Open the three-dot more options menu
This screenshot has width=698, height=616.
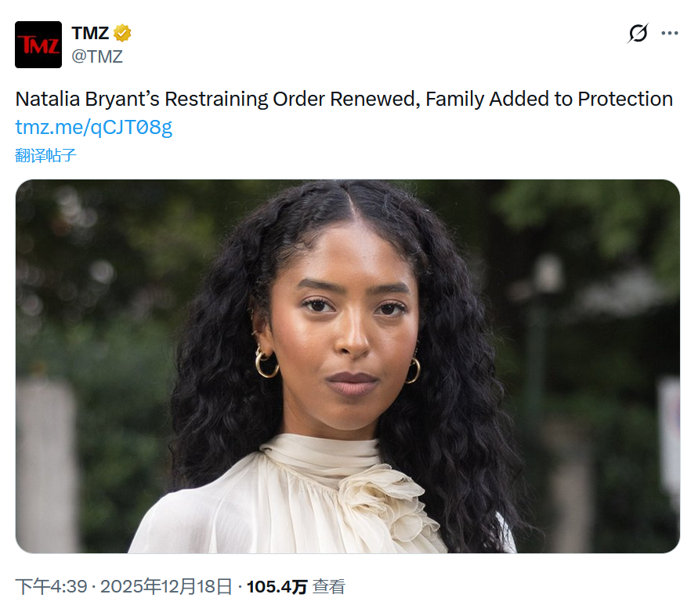coord(670,33)
